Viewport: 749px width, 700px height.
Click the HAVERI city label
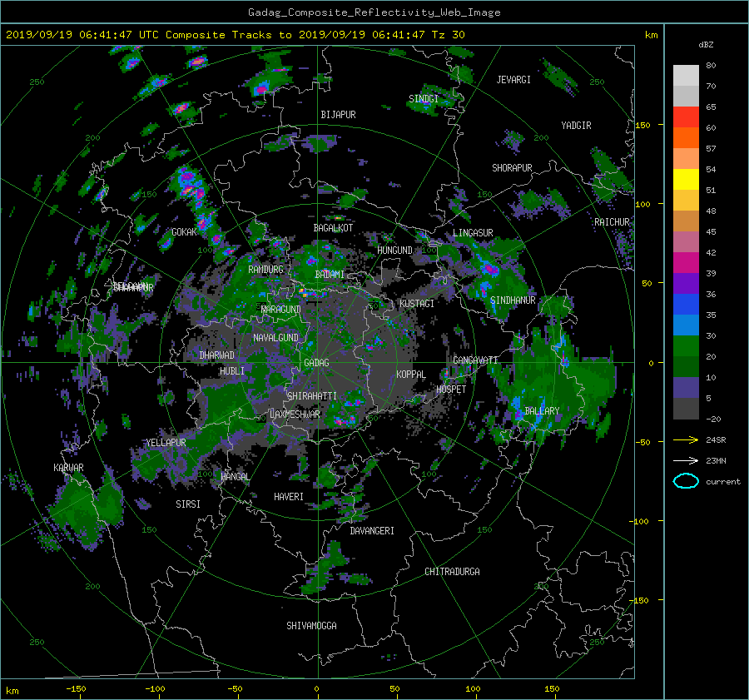point(289,497)
